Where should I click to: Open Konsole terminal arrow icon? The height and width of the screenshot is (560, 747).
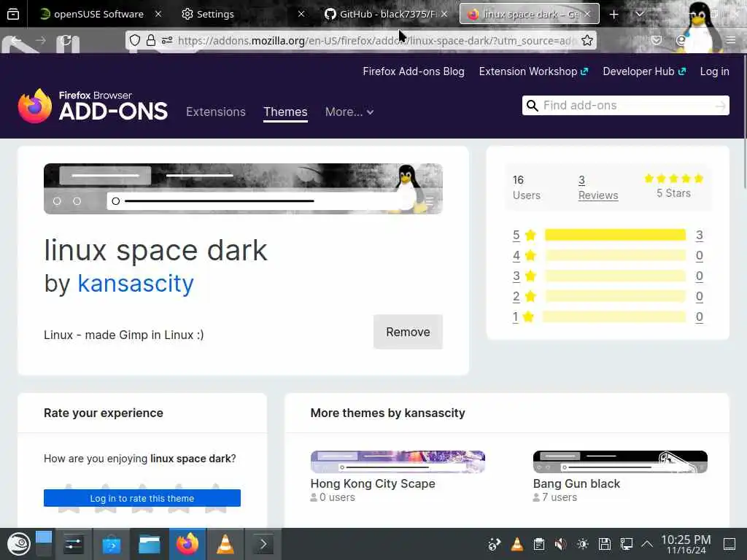point(263,544)
